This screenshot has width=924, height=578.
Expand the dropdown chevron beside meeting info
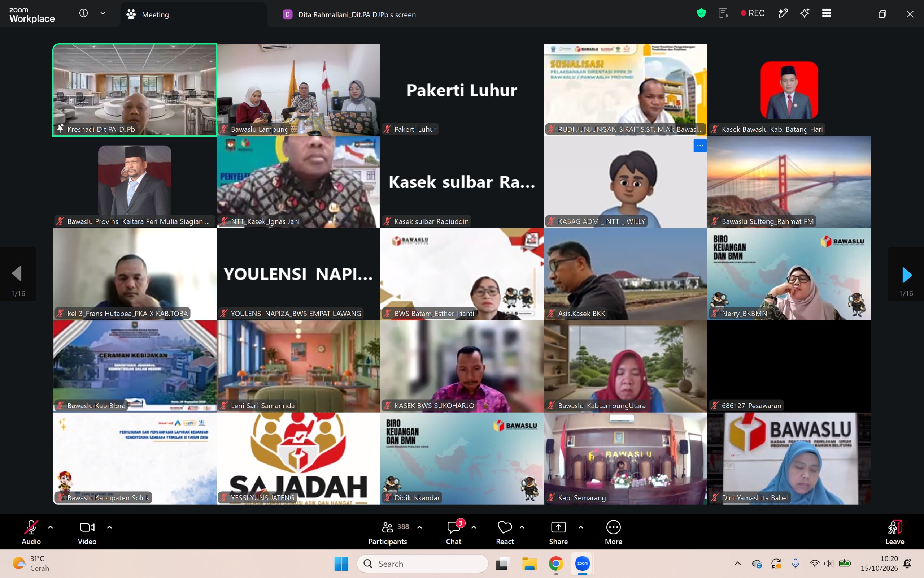click(103, 13)
